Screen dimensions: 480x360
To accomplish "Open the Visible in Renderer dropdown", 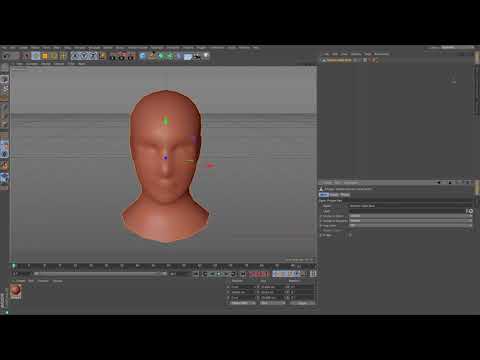I will pyautogui.click(x=410, y=220).
